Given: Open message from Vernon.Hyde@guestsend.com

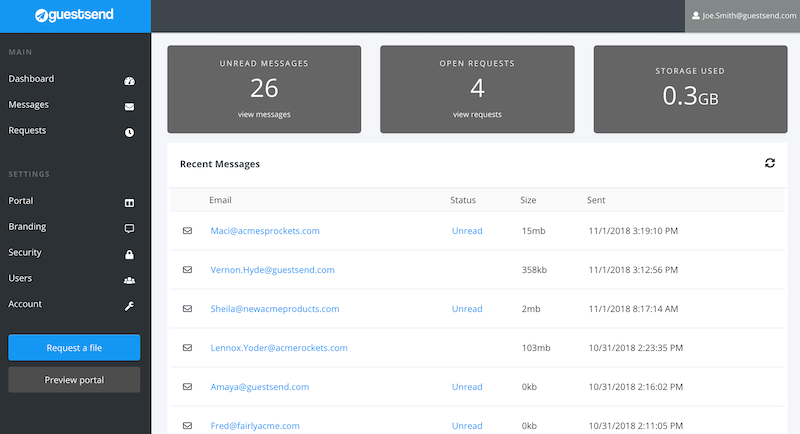Looking at the screenshot, I should 272,270.
